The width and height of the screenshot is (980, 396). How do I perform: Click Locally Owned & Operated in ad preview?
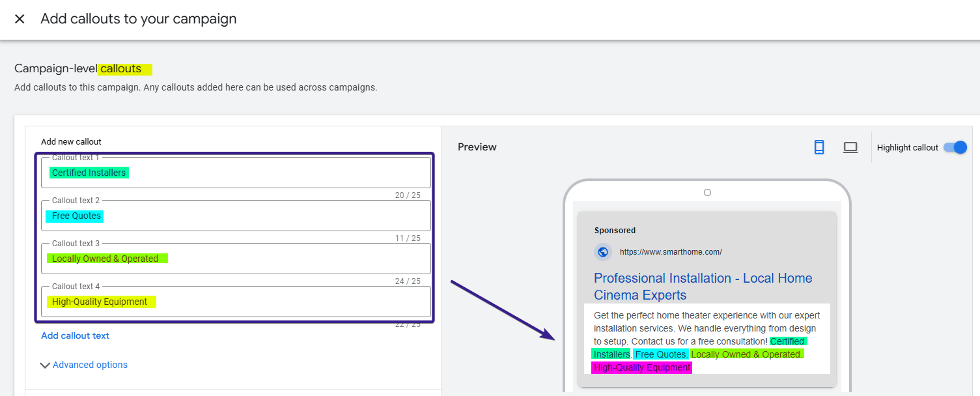tap(746, 354)
